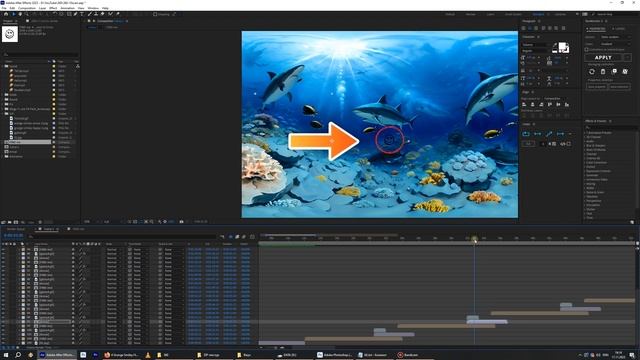Click the highlighted layer bar in the timeline
This screenshot has height=360, width=640.
pyautogui.click(x=487, y=322)
